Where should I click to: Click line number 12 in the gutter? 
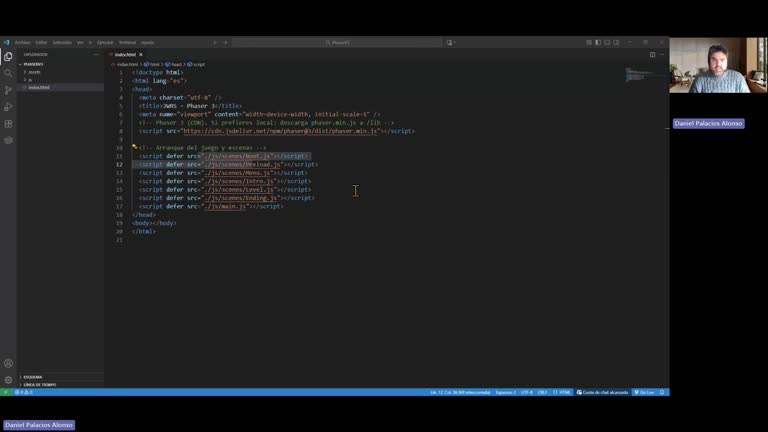click(x=119, y=165)
